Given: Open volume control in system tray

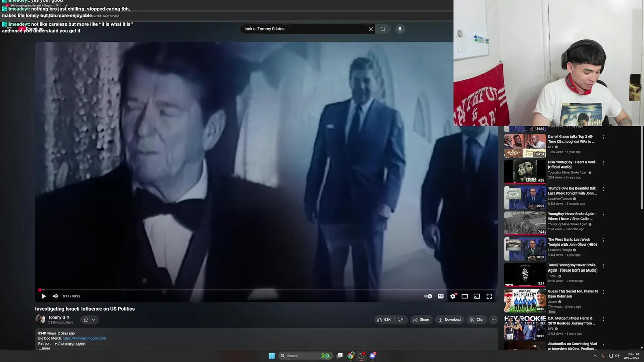Looking at the screenshot, I should click(617, 356).
